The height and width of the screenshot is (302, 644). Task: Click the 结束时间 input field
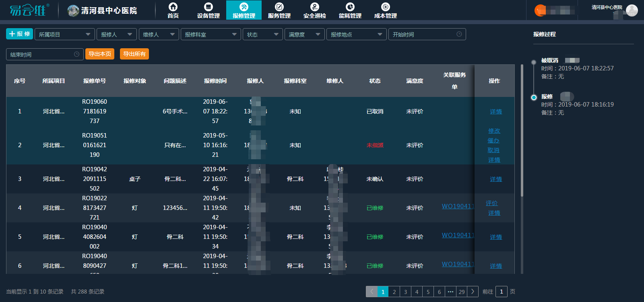point(40,54)
